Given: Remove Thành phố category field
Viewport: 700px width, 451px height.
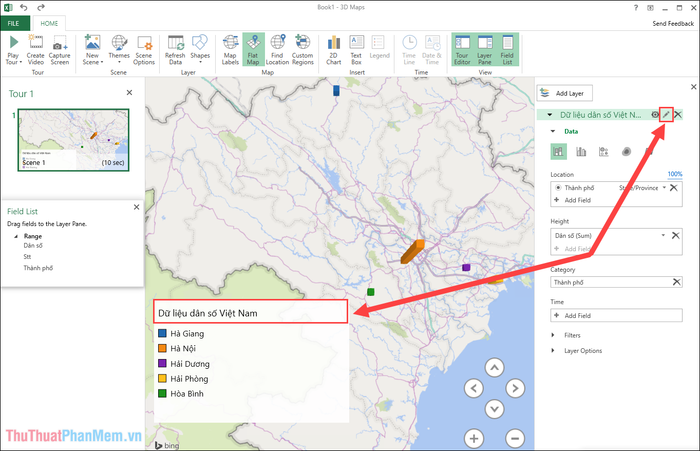Looking at the screenshot, I should [x=676, y=282].
